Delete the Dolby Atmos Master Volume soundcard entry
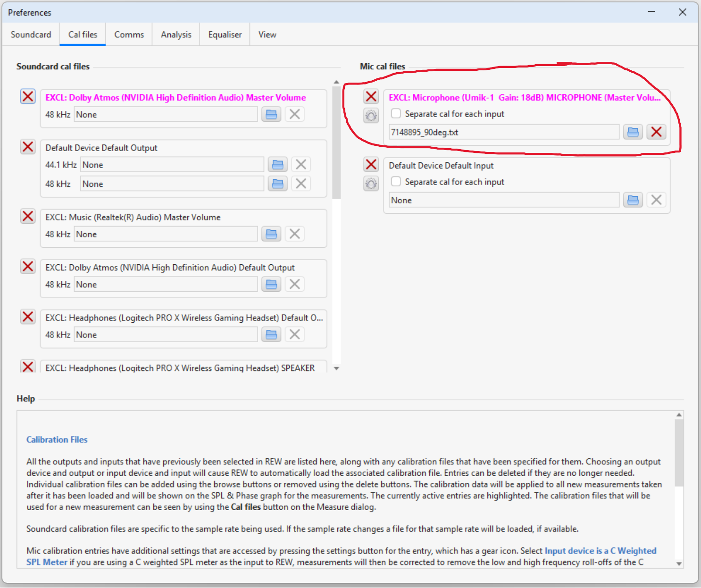701x588 pixels. [x=28, y=96]
